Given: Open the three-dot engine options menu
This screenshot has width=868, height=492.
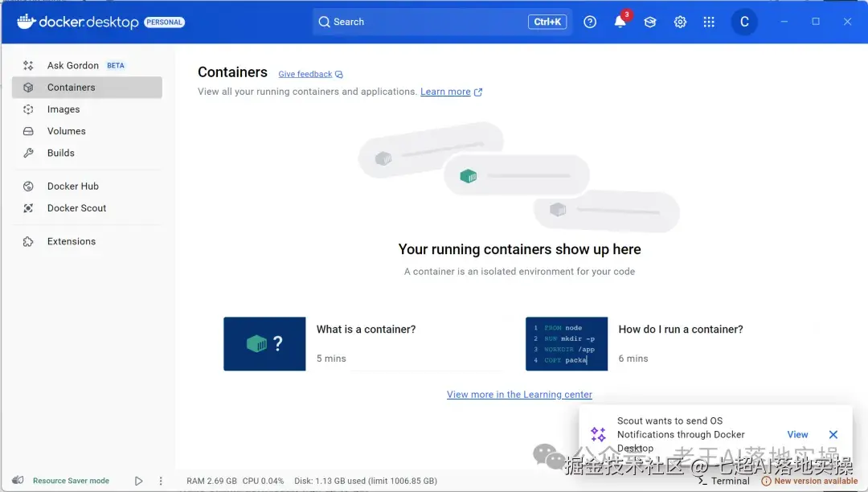Looking at the screenshot, I should 161,481.
